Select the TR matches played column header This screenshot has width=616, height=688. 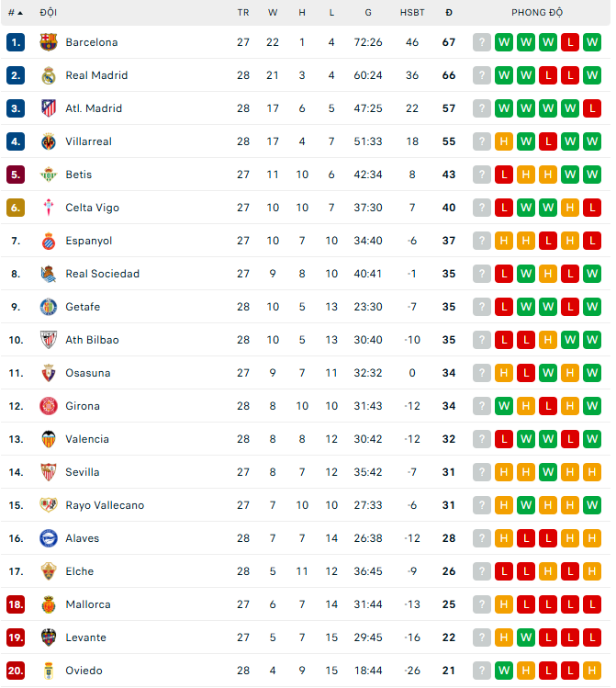tap(243, 13)
